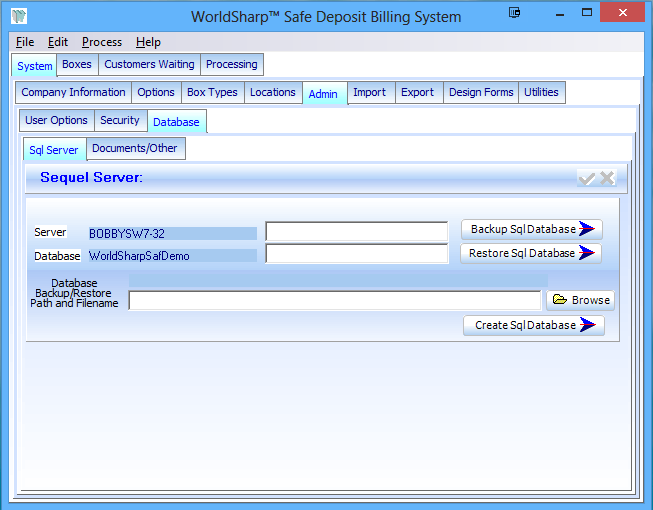This screenshot has width=653, height=510.
Task: Switch to the Documents/Other tab
Action: pos(135,148)
